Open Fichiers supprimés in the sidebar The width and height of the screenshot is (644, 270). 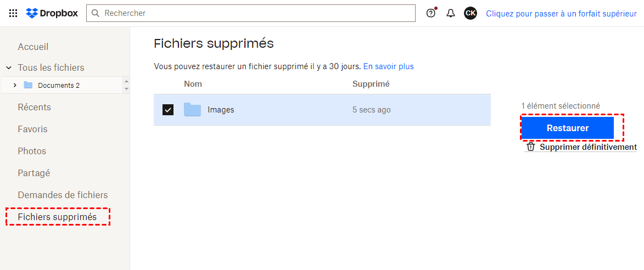(x=57, y=217)
